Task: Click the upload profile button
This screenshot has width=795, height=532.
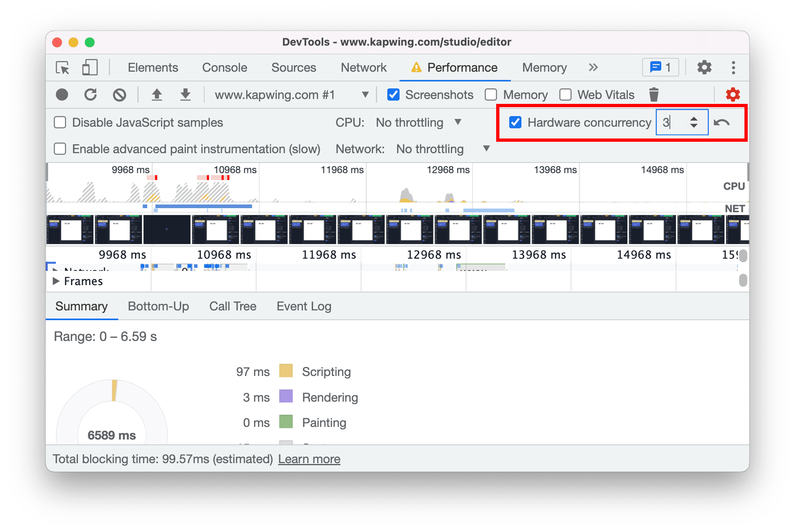Action: 157,95
